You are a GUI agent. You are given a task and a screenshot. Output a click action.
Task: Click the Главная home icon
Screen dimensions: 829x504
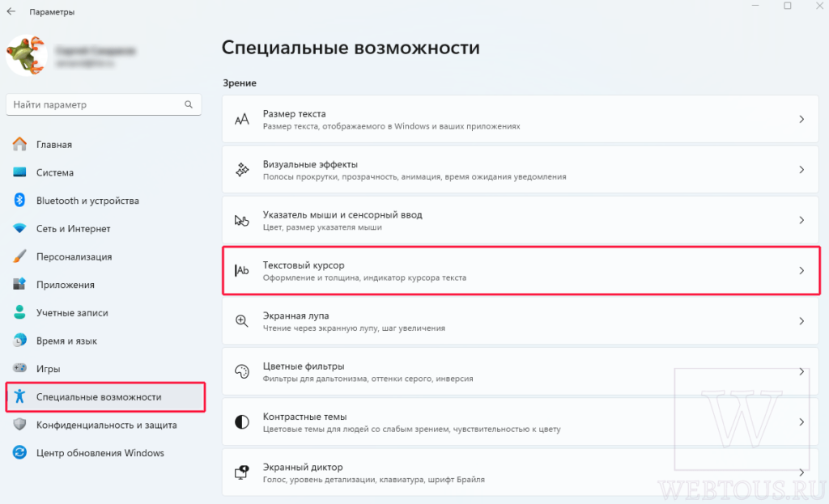(x=19, y=144)
